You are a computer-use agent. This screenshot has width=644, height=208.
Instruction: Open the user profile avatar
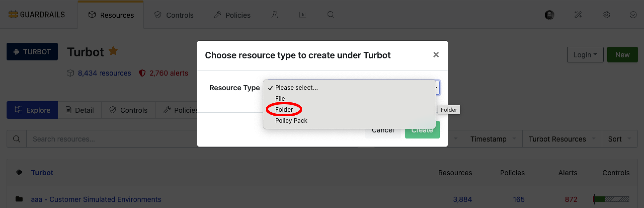pos(549,15)
